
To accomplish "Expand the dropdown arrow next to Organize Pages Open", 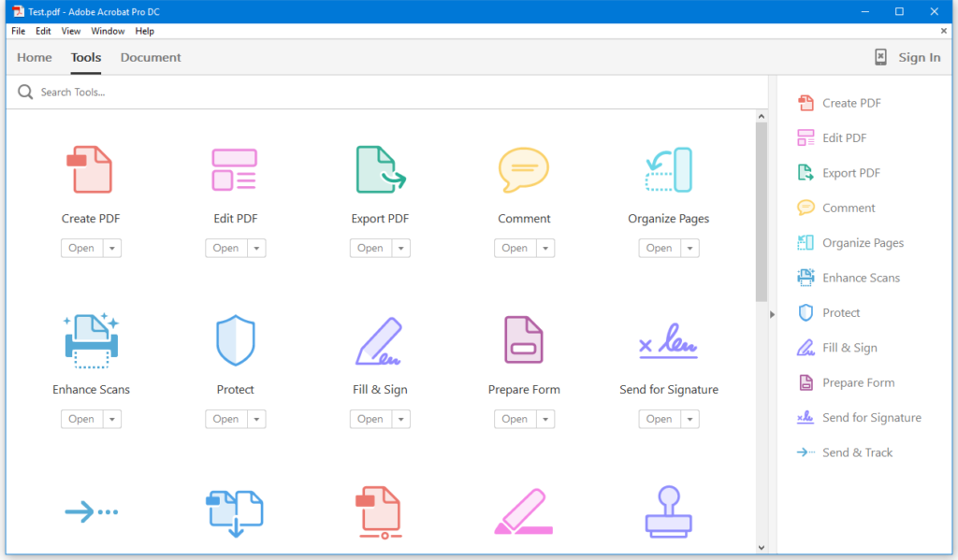I will click(x=689, y=248).
